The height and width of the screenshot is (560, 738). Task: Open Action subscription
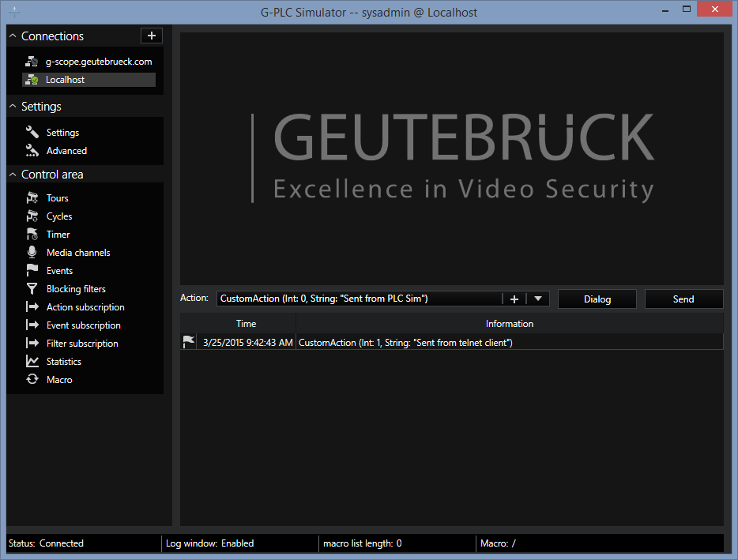click(85, 307)
